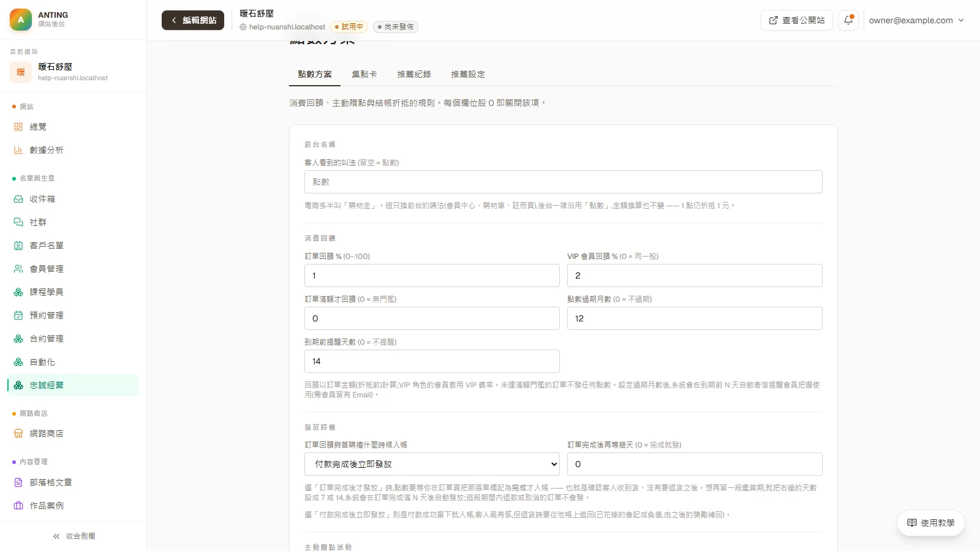The width and height of the screenshot is (980, 551).
Task: Open the 收件箱 inbox icon
Action: point(18,199)
